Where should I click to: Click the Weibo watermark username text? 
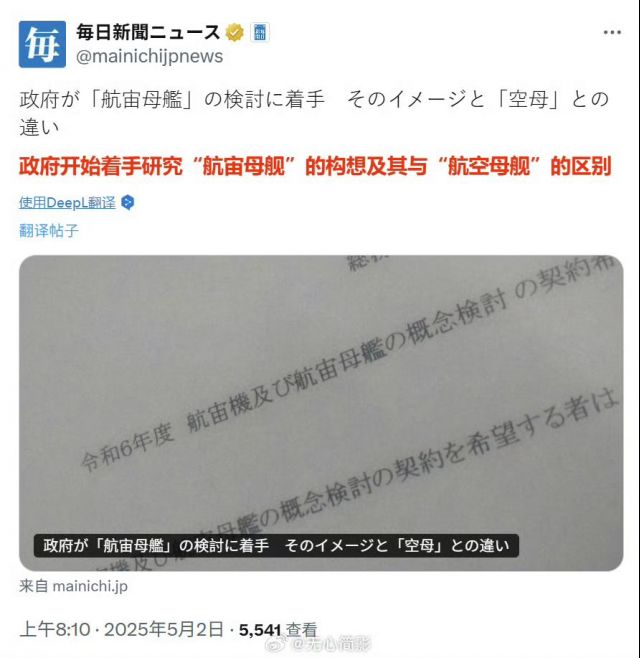[332, 643]
